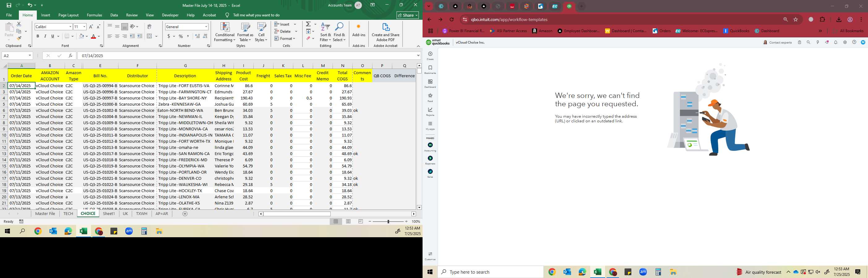The width and height of the screenshot is (868, 278).
Task: Click Percent Style icon
Action: (181, 36)
